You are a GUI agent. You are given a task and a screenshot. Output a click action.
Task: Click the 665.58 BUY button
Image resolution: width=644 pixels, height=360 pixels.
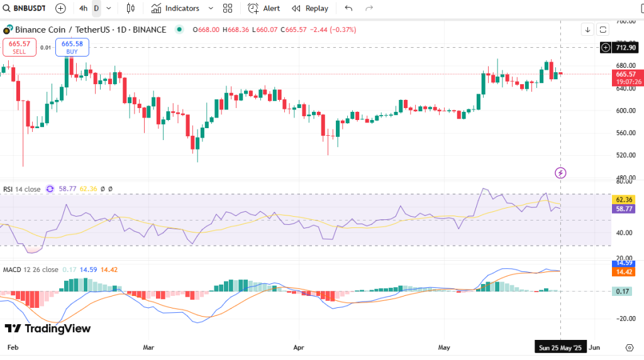click(x=72, y=47)
